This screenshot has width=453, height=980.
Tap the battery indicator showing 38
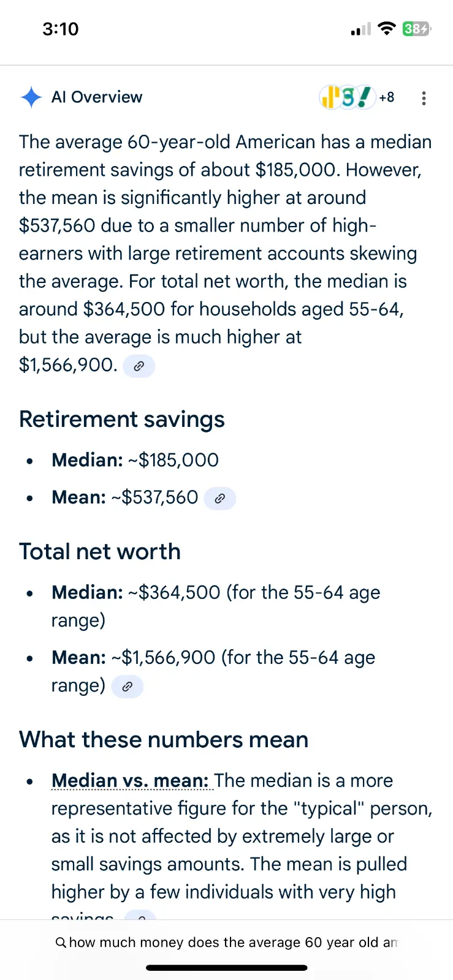click(x=416, y=29)
